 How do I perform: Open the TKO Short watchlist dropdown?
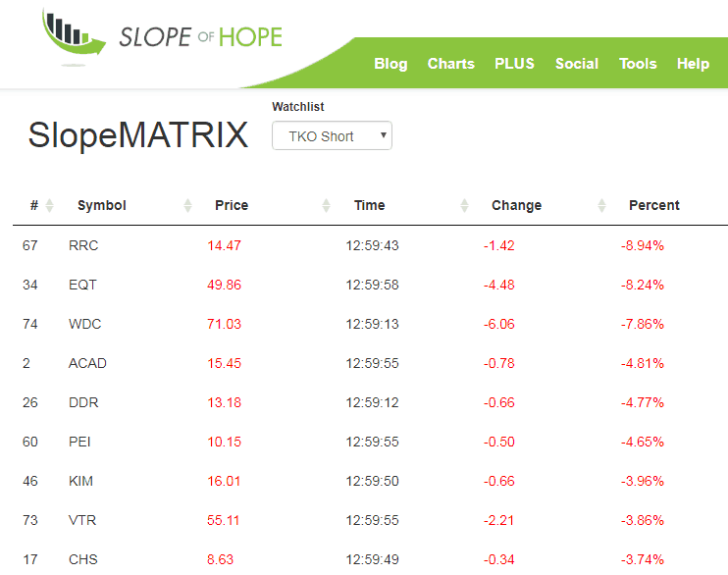coord(332,136)
